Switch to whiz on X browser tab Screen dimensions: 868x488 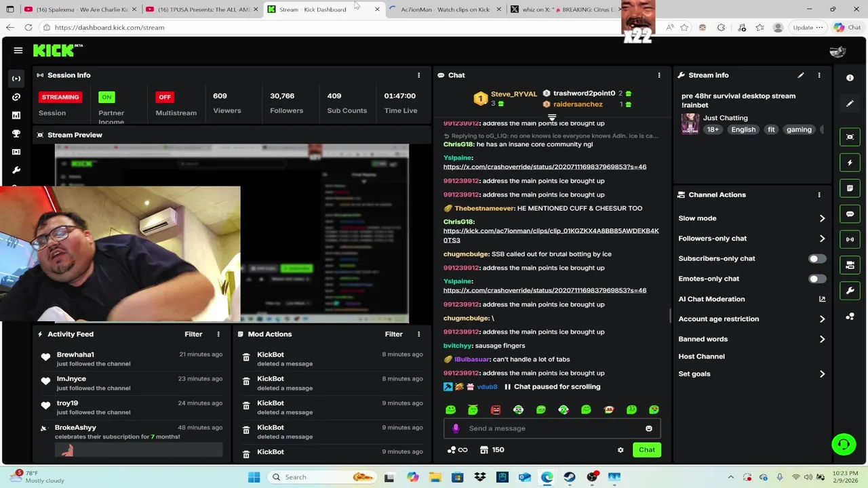(566, 9)
